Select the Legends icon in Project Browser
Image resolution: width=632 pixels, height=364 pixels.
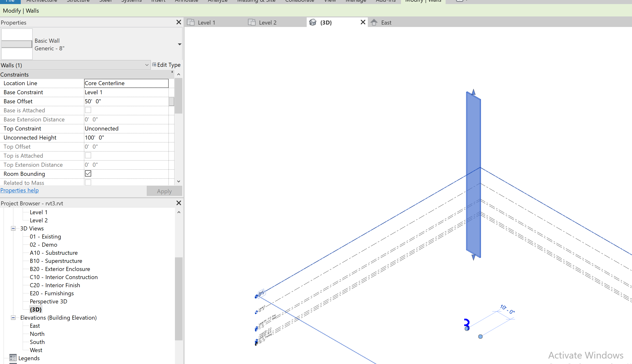(14, 358)
